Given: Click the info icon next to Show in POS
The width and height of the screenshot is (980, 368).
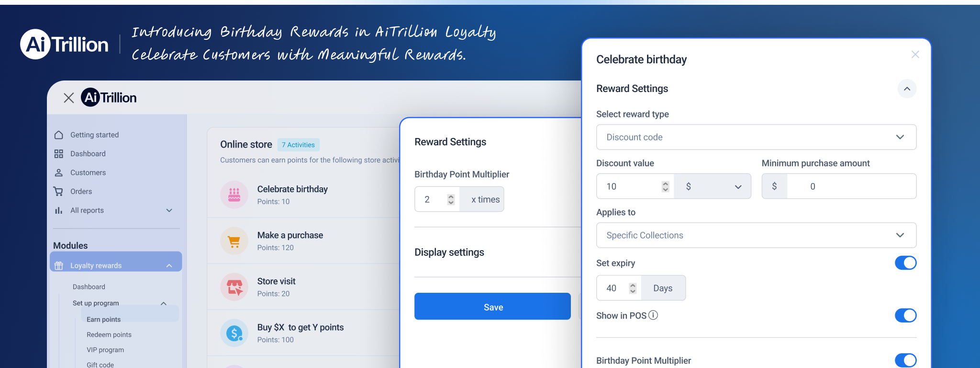Looking at the screenshot, I should tap(653, 315).
